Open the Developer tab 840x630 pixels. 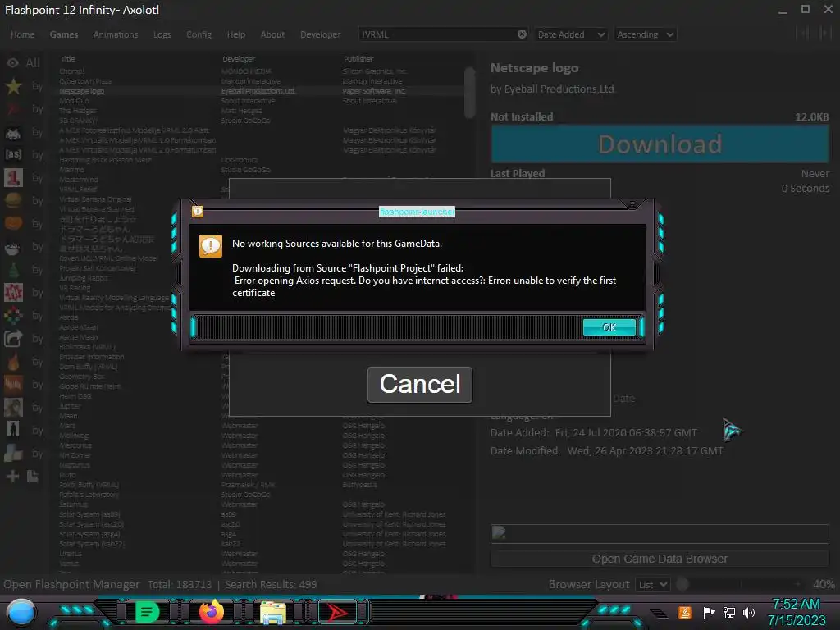(x=320, y=34)
